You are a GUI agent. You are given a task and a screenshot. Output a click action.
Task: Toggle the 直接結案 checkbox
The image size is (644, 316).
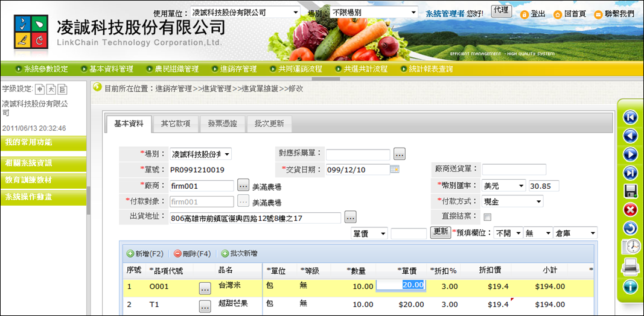pos(488,217)
